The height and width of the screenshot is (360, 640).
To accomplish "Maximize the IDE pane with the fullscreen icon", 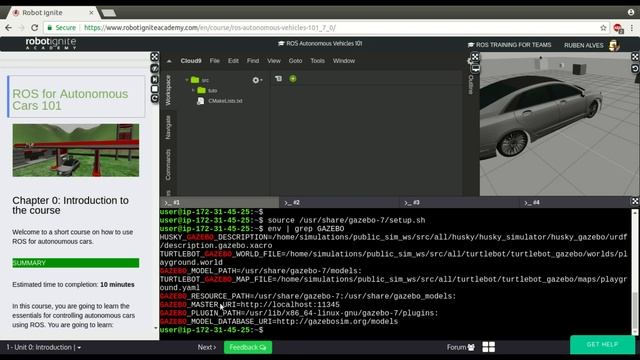I will tap(475, 57).
